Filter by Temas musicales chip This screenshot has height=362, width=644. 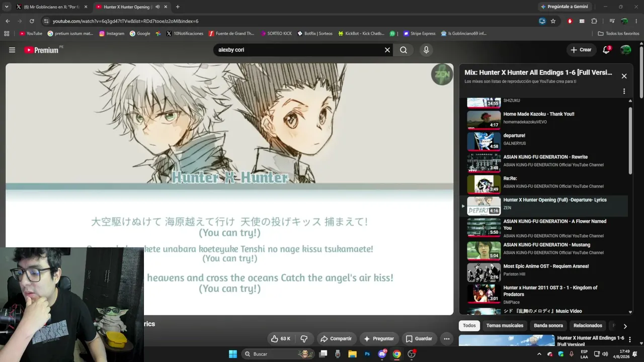(505, 326)
